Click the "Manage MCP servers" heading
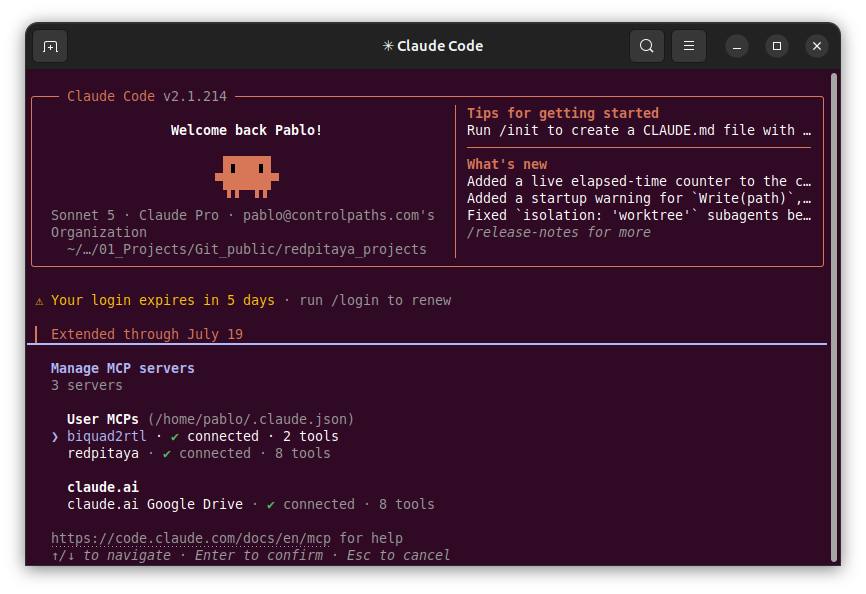 point(123,368)
